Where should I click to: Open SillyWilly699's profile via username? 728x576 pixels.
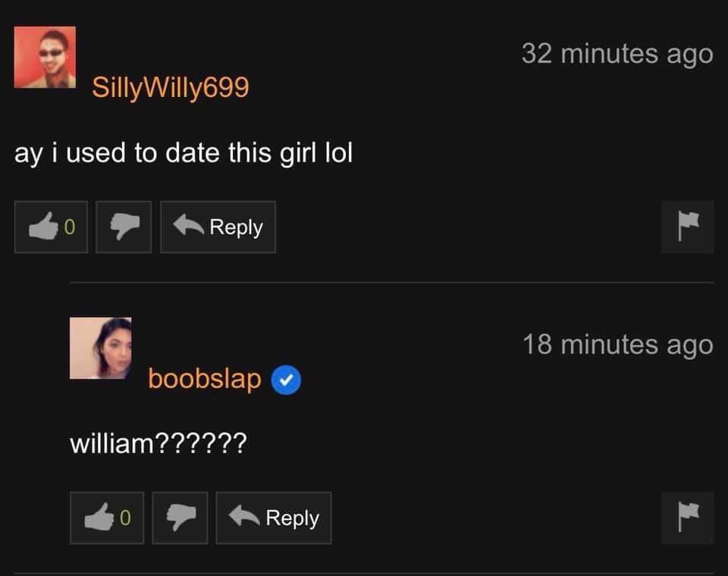coord(171,87)
